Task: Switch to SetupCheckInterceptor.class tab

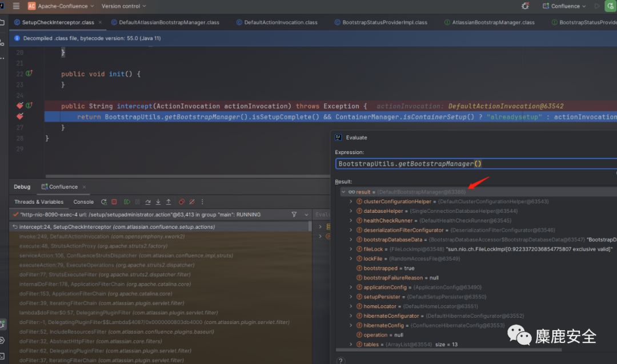Action: pyautogui.click(x=58, y=22)
